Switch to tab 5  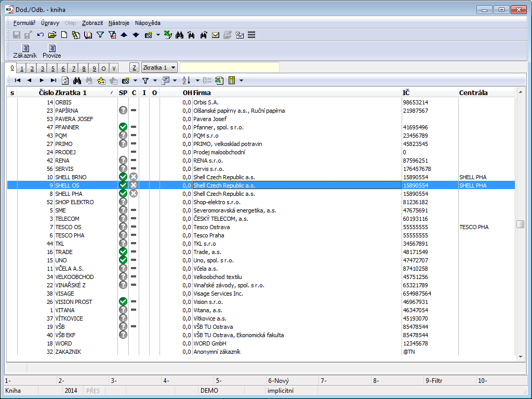[x=52, y=69]
